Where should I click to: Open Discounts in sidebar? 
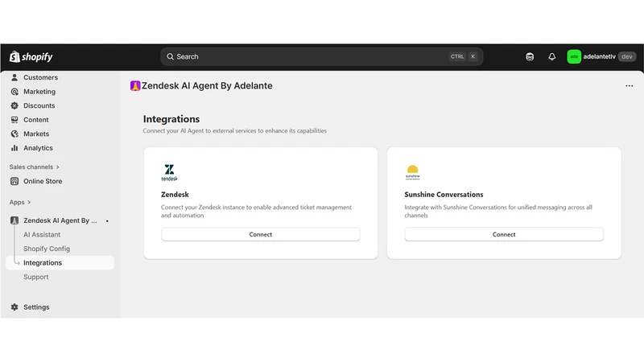tap(39, 105)
